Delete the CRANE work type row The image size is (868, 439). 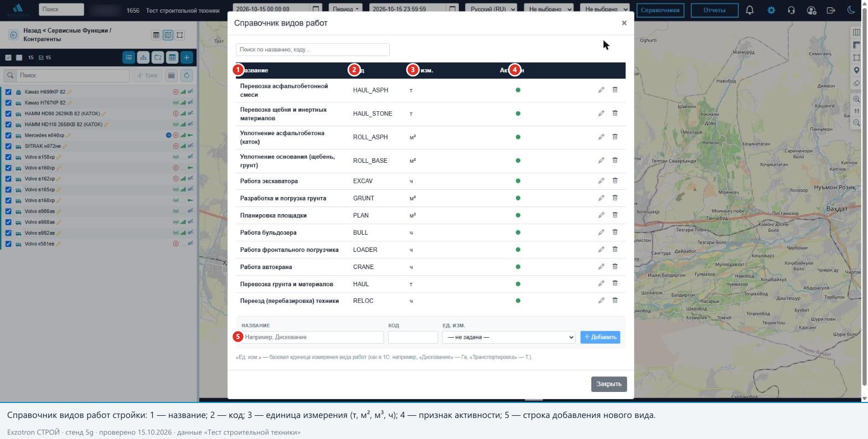[615, 267]
